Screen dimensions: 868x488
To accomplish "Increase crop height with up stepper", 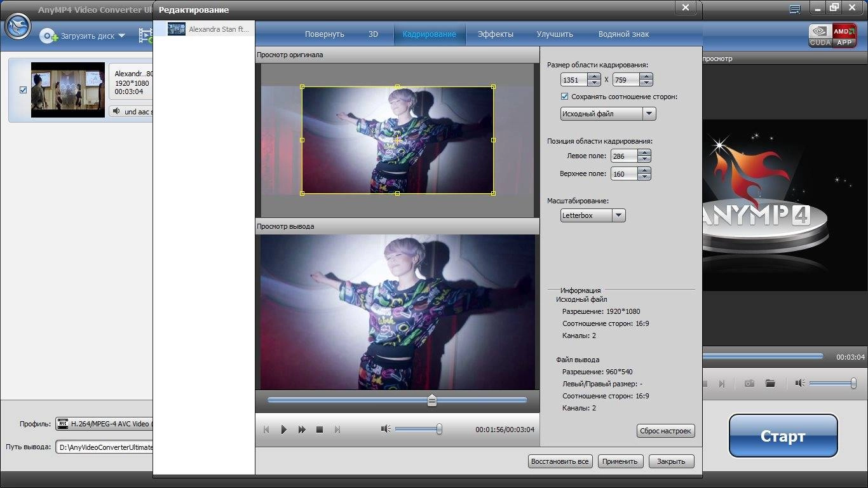I will [646, 77].
